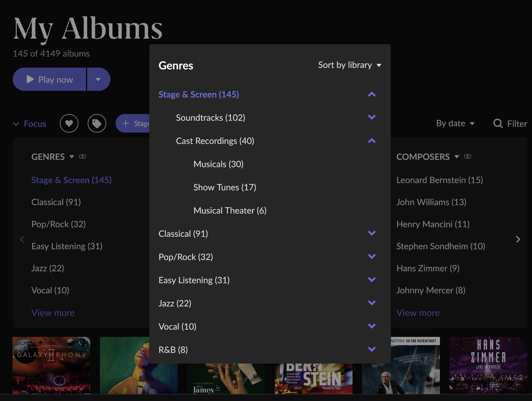The image size is (532, 401).
Task: Click the Filter magnifier icon
Action: pyautogui.click(x=498, y=124)
